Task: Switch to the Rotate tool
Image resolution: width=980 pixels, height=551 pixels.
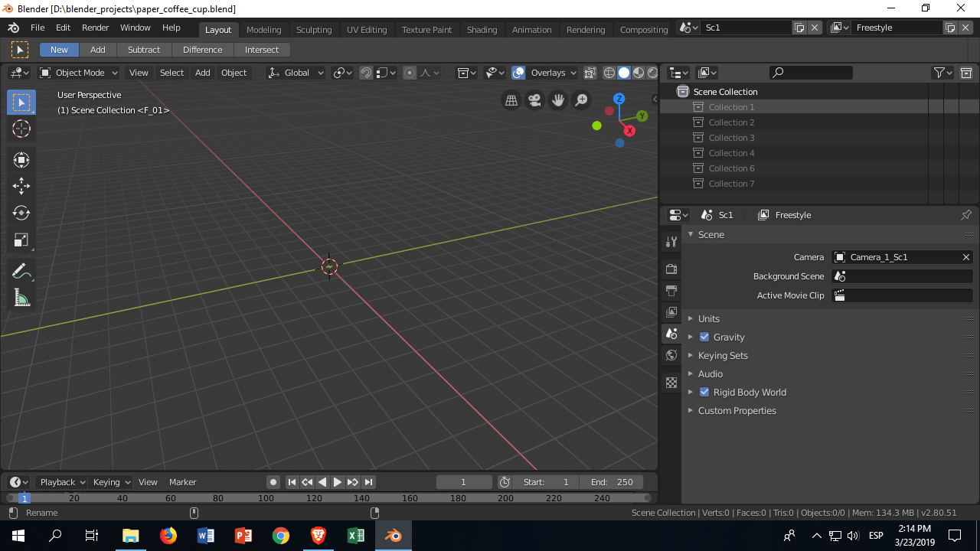Action: tap(21, 213)
